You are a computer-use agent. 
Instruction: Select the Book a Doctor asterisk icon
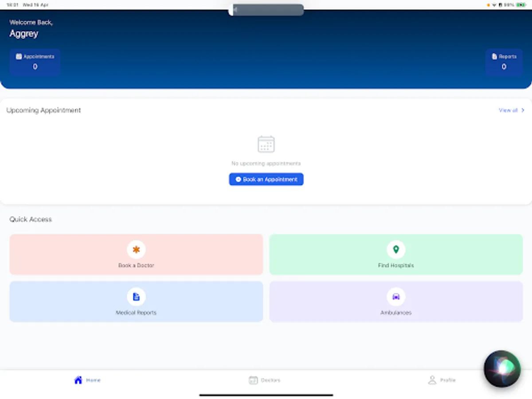pyautogui.click(x=136, y=250)
